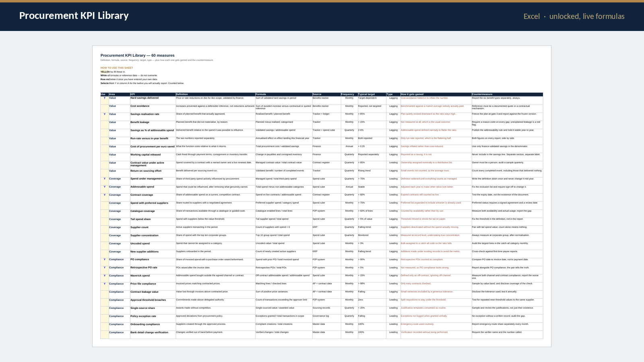Toggle the Y mark for PO compliance row
The height and width of the screenshot is (362, 644).
coord(105,262)
